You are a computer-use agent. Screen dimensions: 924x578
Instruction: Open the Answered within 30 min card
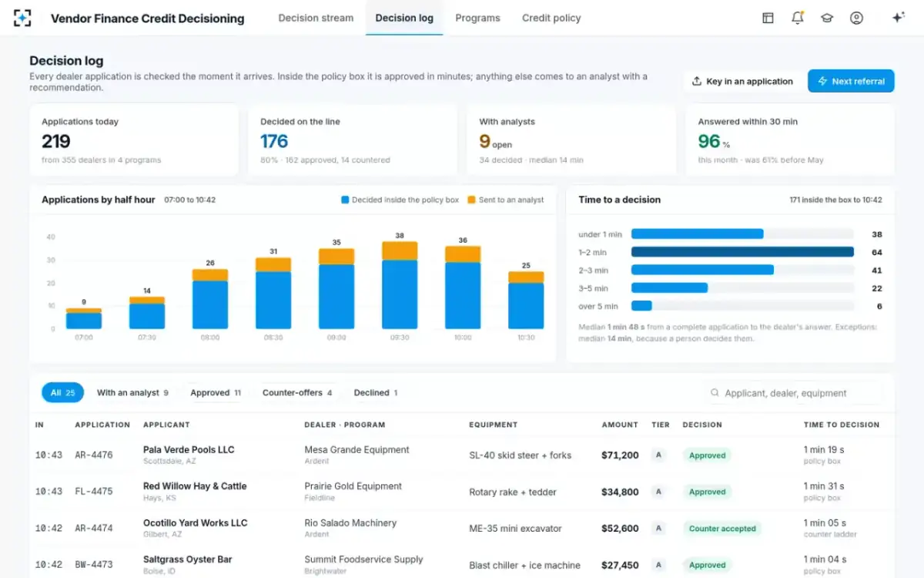(790, 140)
